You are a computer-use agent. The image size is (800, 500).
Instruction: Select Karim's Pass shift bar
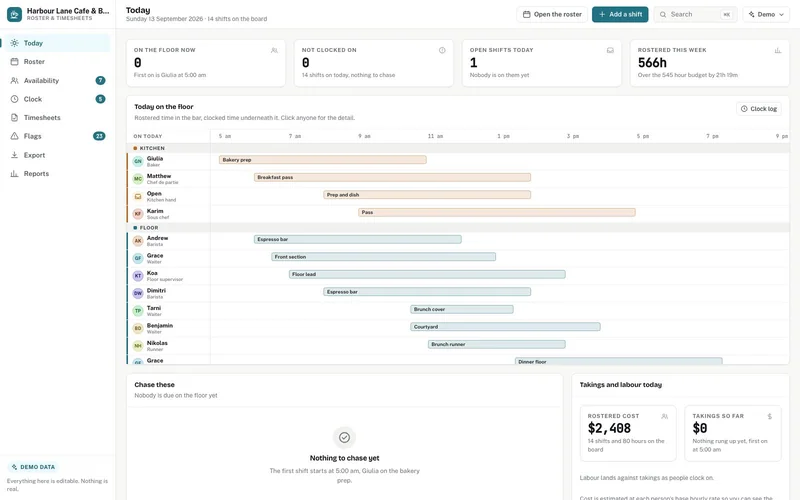(497, 212)
